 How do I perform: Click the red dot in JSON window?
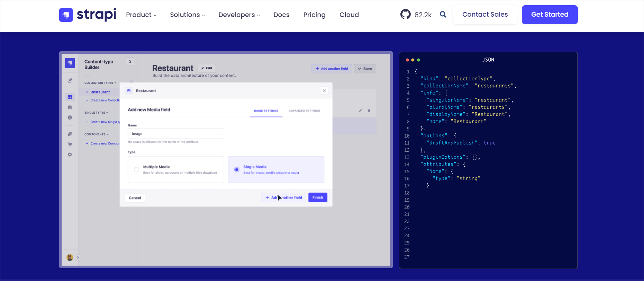point(407,60)
